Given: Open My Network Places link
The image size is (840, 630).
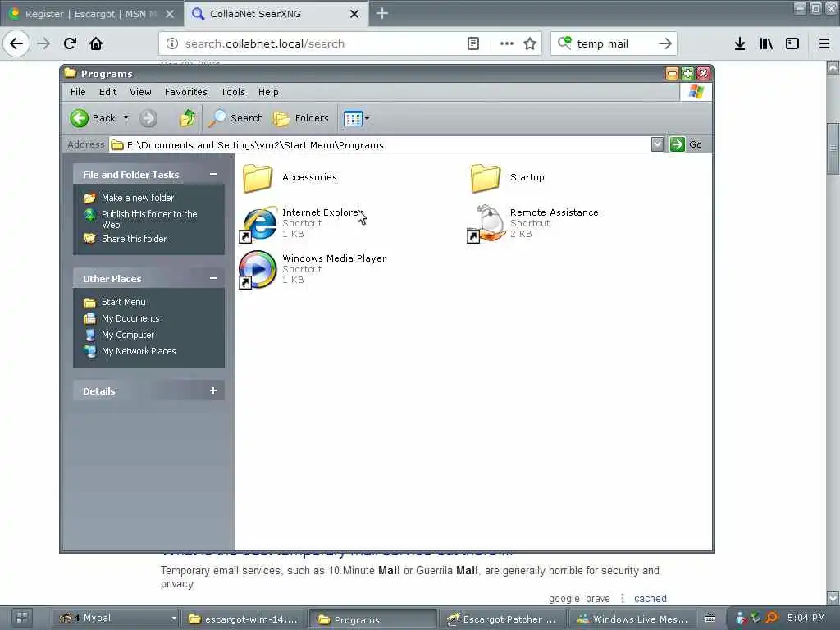Looking at the screenshot, I should [x=138, y=351].
